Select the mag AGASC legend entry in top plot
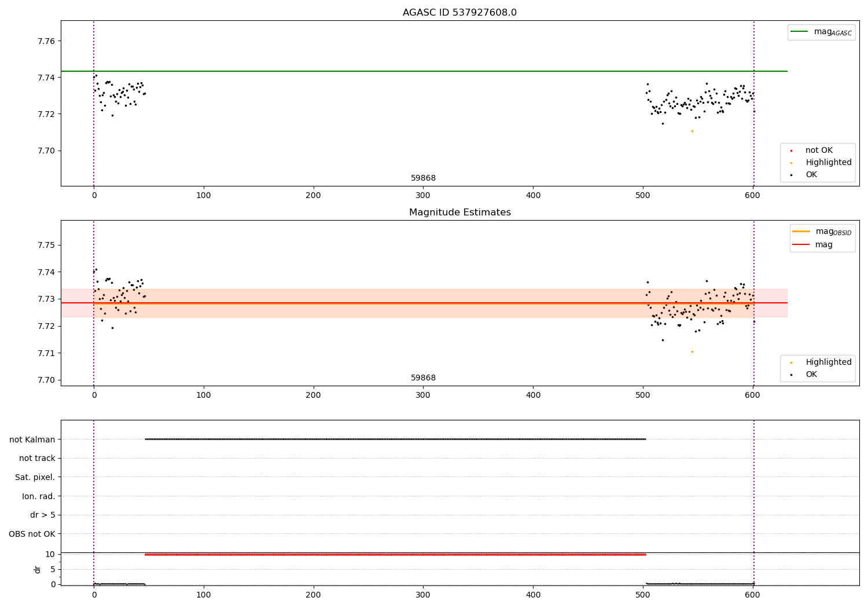 point(821,32)
